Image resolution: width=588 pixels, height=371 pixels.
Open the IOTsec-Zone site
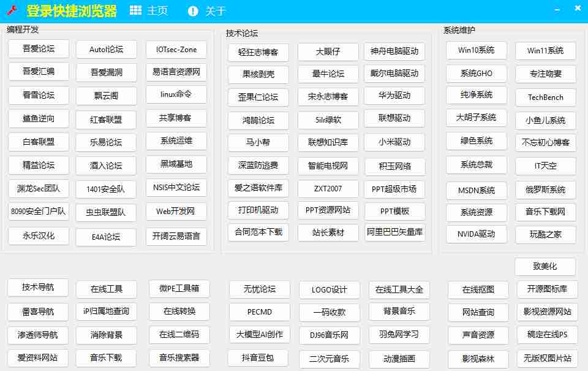pos(176,48)
